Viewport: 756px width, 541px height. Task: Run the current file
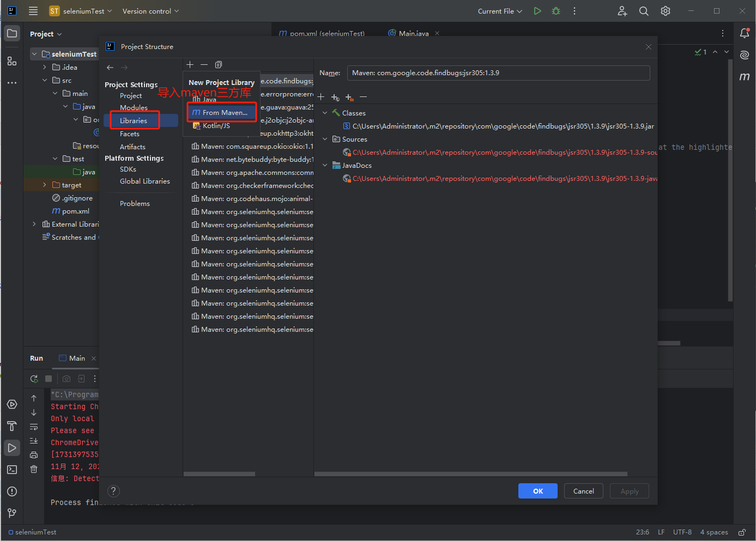tap(537, 11)
